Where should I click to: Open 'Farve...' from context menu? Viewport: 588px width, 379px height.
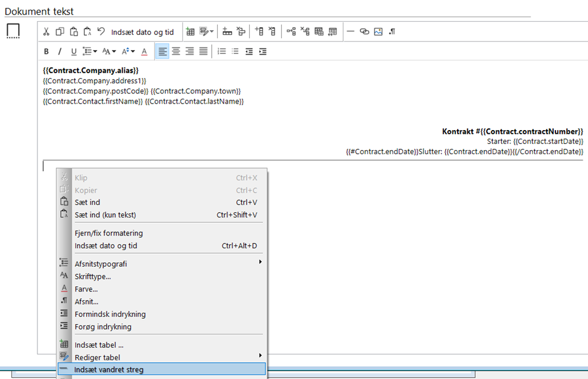pyautogui.click(x=162, y=289)
